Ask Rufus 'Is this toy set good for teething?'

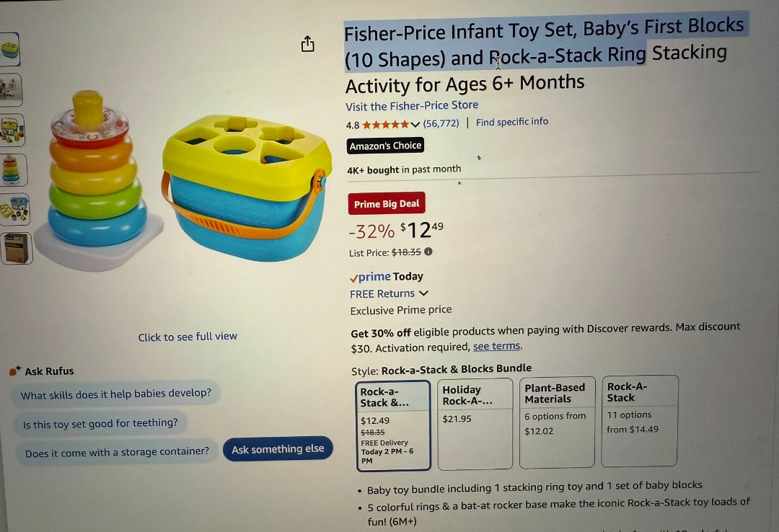[x=100, y=423]
